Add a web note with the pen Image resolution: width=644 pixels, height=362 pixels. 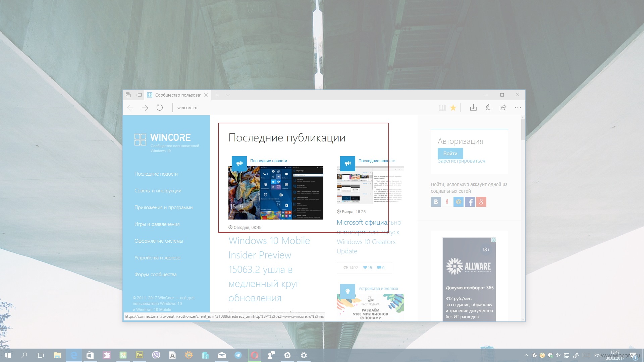488,108
